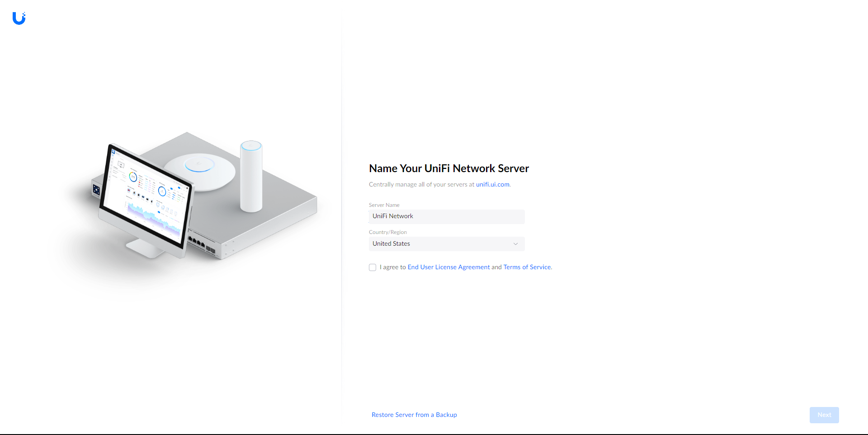This screenshot has width=868, height=435.
Task: Focus the Server Name input field
Action: point(447,216)
